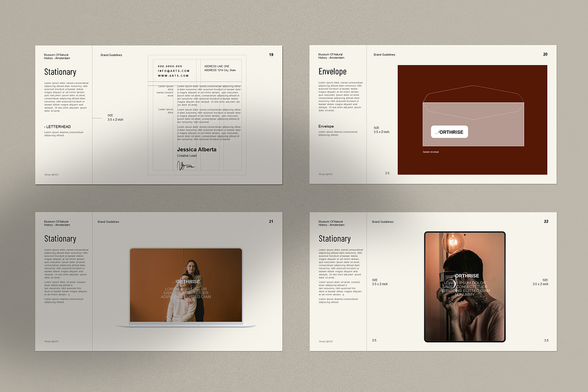Click the Creative Lead title text
The height and width of the screenshot is (392, 588).
[x=187, y=156]
